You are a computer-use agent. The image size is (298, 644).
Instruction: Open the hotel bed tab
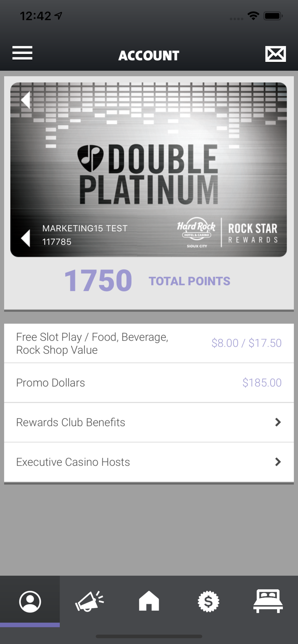[268, 601]
